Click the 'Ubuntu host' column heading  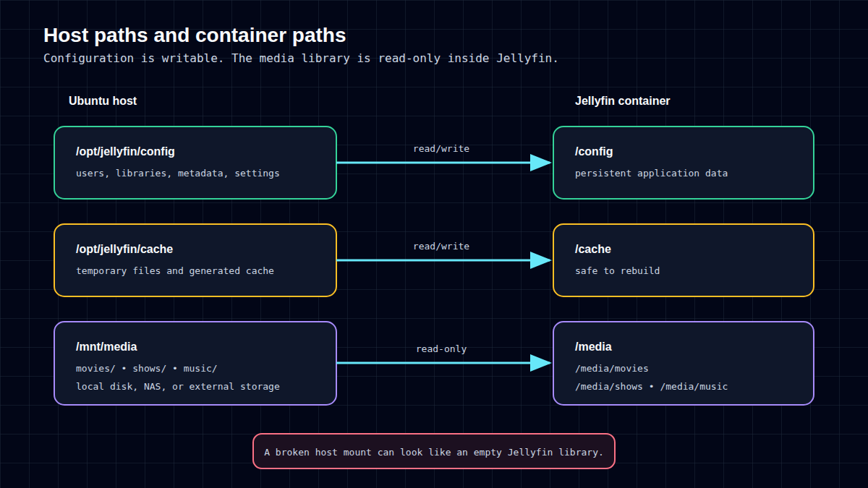103,100
